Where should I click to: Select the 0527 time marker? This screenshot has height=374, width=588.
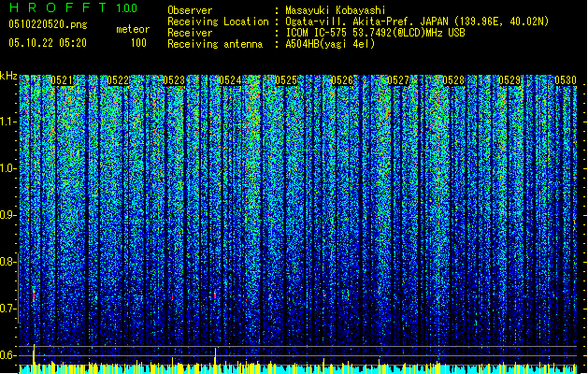click(399, 81)
